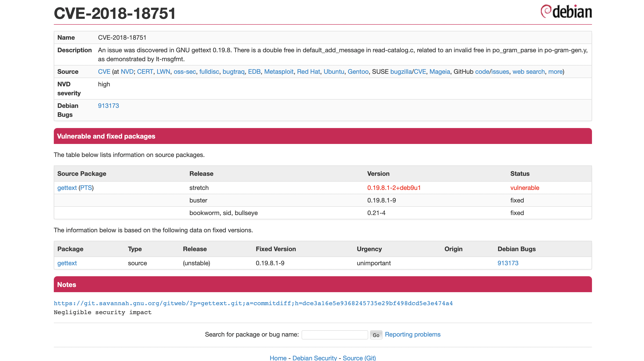
Task: Click the '(unstable)' release cell
Action: click(x=196, y=263)
